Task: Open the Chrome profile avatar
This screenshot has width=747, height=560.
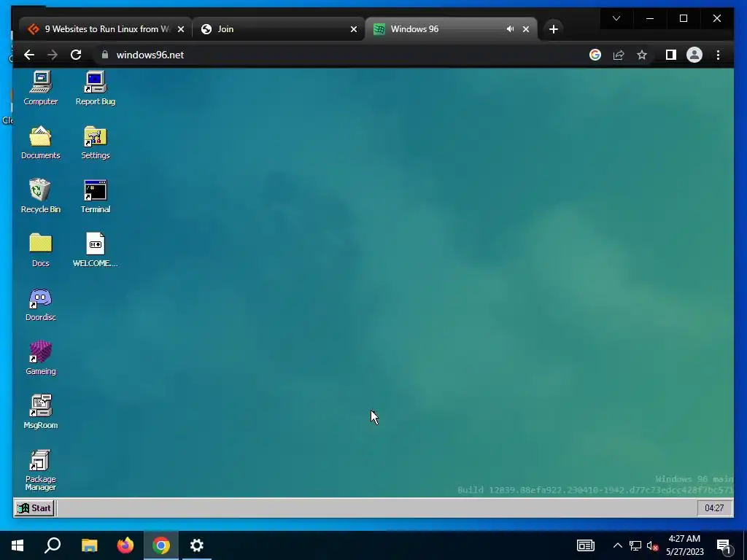Action: tap(694, 55)
